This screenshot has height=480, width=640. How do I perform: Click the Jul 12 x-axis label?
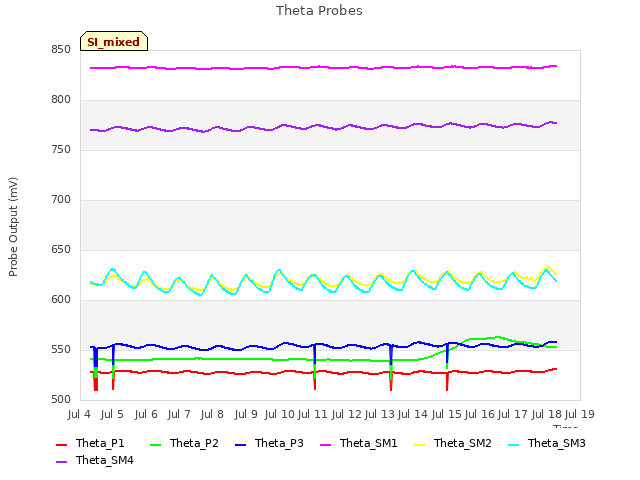point(346,414)
